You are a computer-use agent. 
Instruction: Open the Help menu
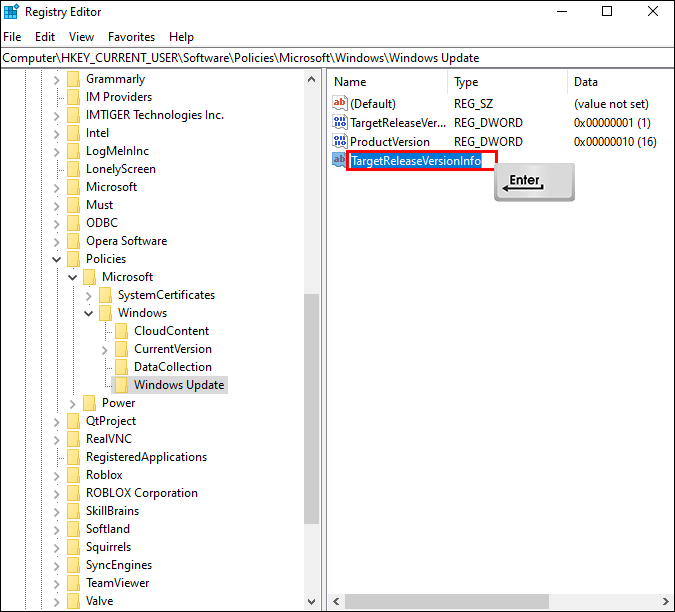click(x=181, y=37)
